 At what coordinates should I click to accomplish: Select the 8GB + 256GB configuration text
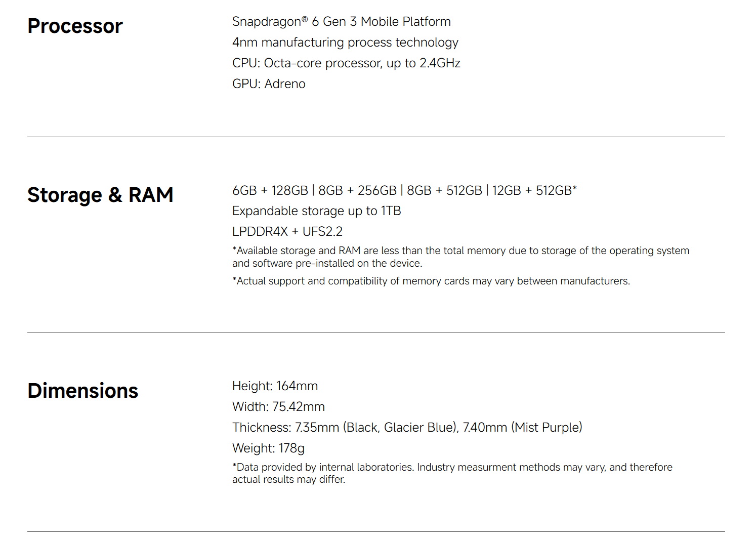[x=357, y=191]
